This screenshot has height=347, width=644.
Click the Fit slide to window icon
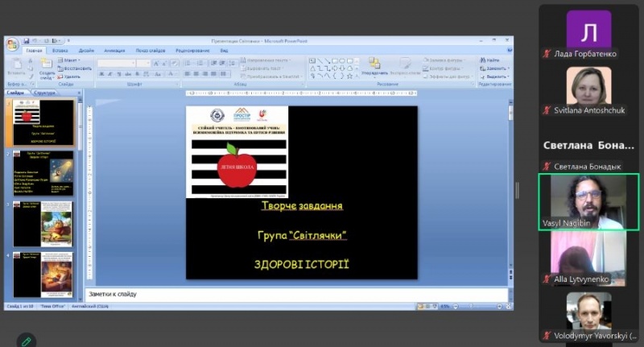pyautogui.click(x=509, y=307)
